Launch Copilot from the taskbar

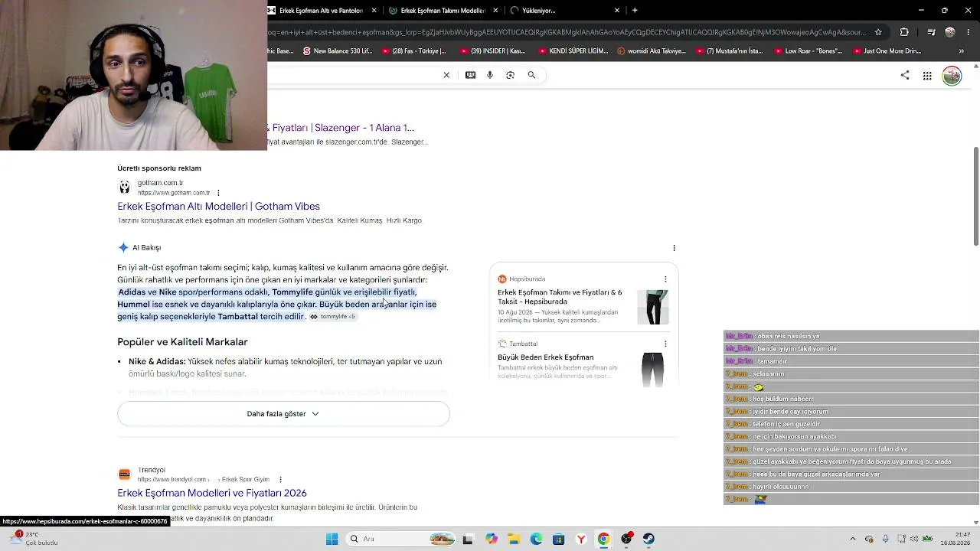[492, 539]
